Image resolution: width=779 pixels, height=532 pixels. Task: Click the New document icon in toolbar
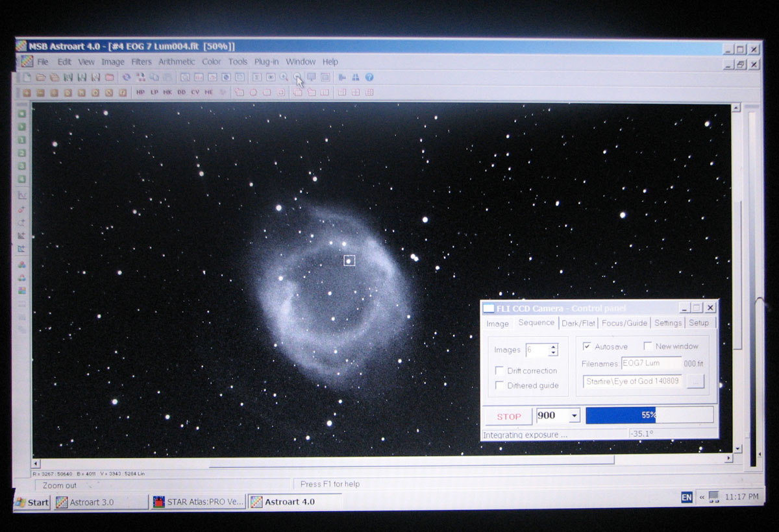click(x=27, y=77)
